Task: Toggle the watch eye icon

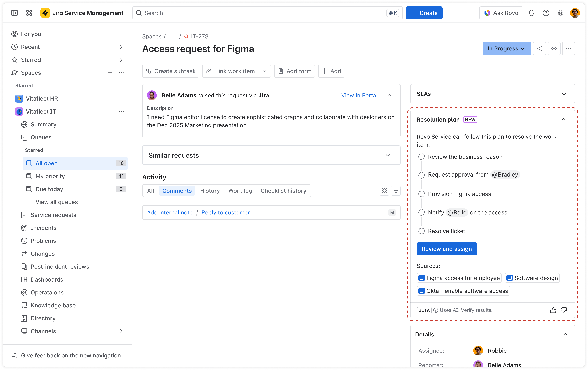Action: tap(554, 48)
